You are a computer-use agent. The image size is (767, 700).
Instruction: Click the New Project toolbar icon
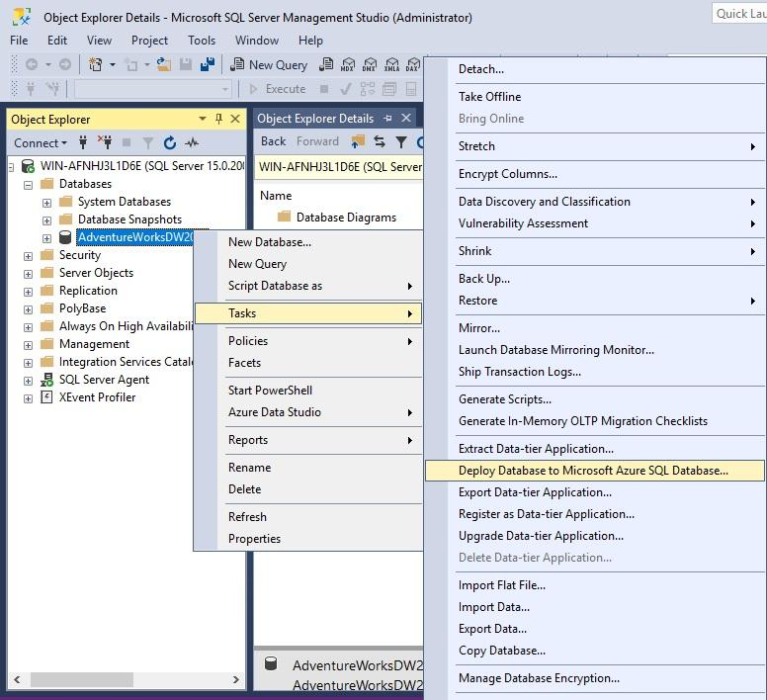coord(96,64)
